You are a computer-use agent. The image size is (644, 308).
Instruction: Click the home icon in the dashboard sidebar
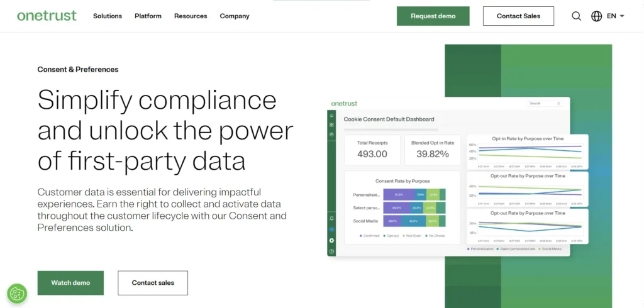pos(331,116)
